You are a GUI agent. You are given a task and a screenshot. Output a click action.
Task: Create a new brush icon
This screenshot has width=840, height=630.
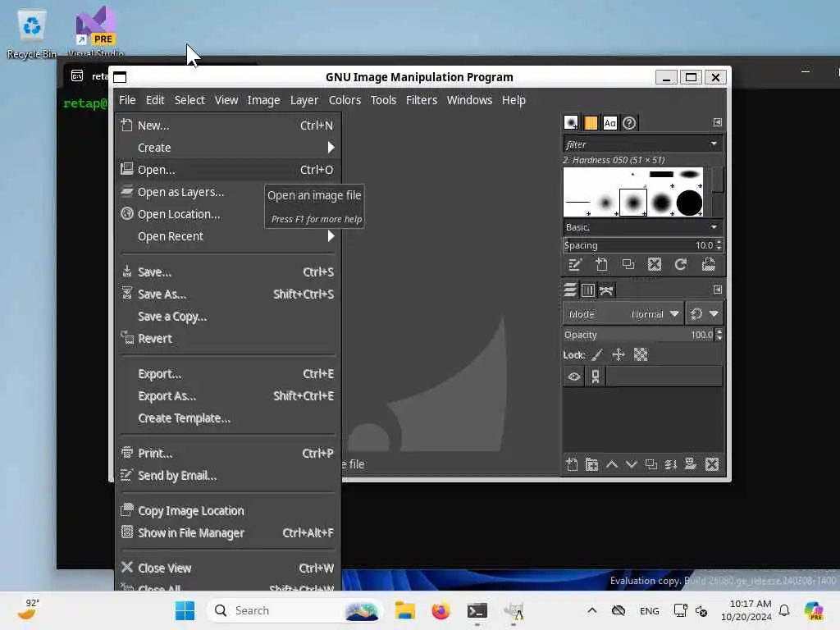(601, 265)
